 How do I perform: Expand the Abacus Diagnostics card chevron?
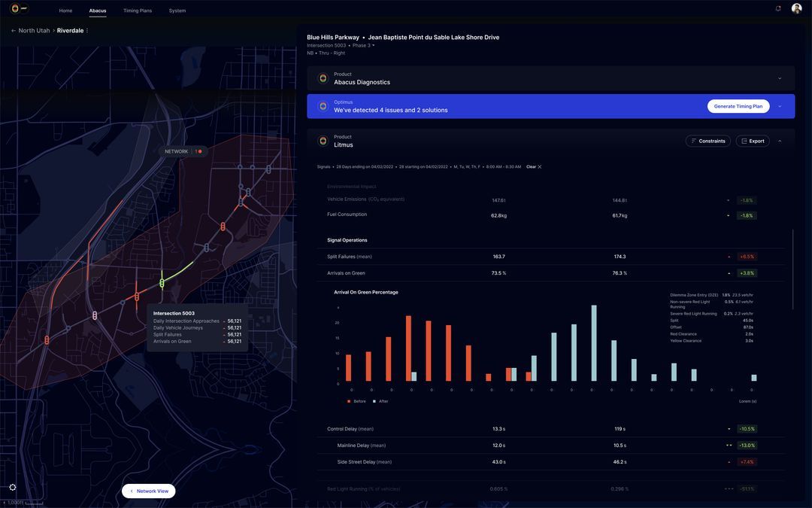[778, 76]
